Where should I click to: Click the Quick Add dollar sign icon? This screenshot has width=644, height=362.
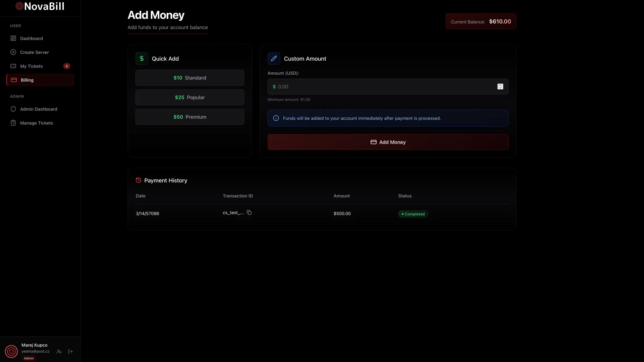142,59
